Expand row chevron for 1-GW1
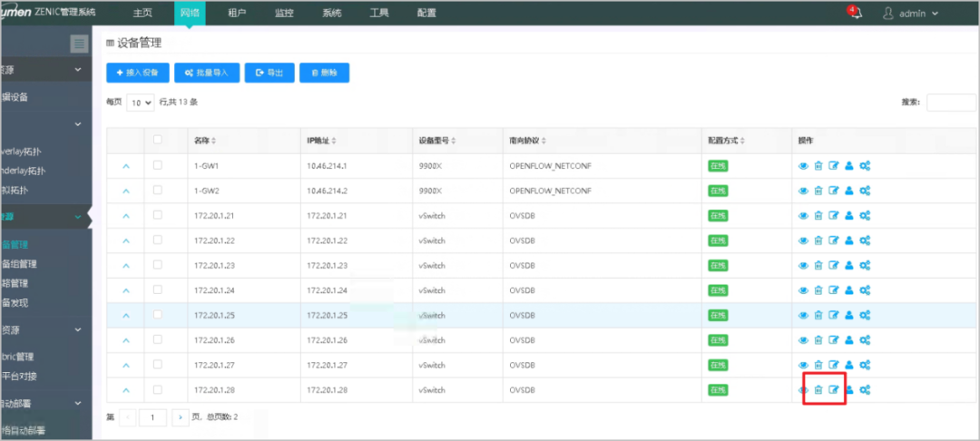The width and height of the screenshot is (980, 441). pos(125,166)
